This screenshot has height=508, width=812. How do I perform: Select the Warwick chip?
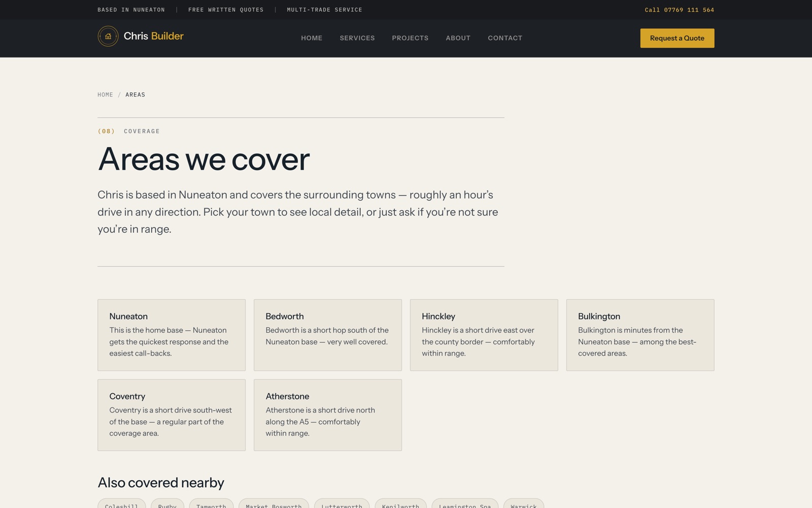click(x=524, y=504)
